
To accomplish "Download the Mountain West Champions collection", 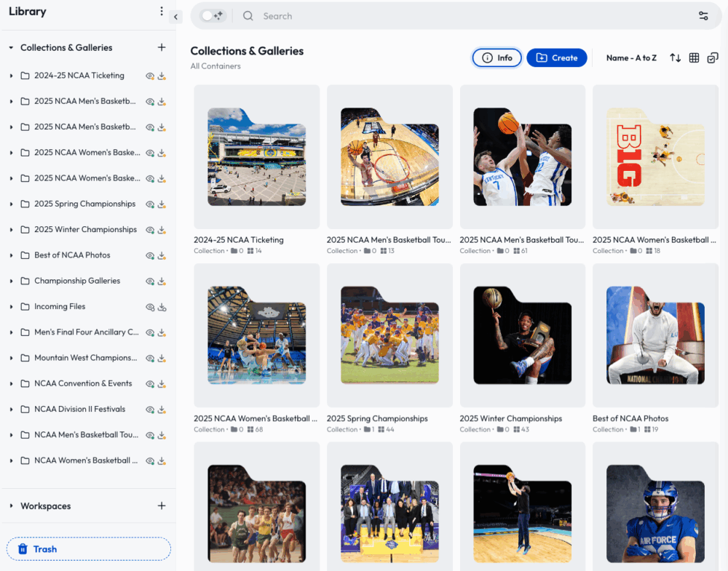I will (x=162, y=358).
